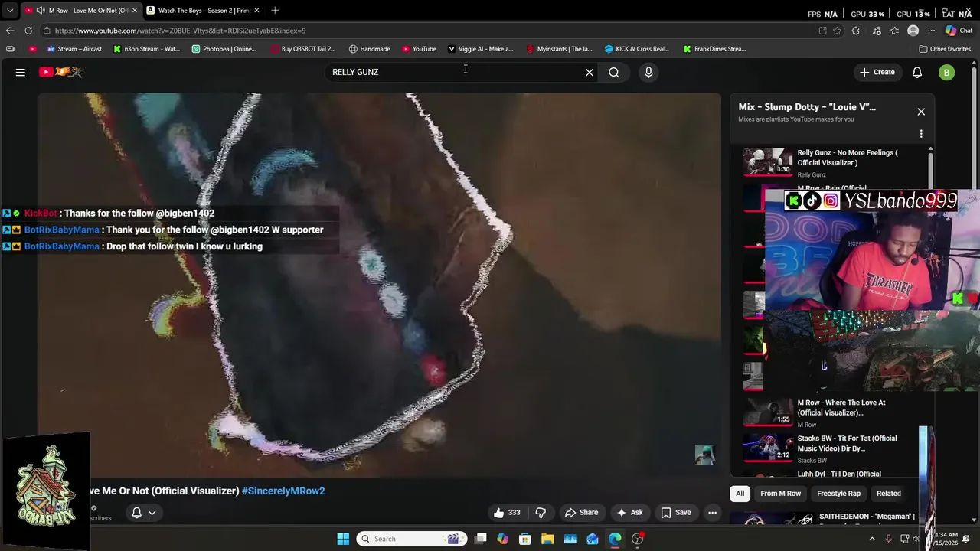Like the video with thumbs up
Image resolution: width=980 pixels, height=551 pixels.
[507, 513]
